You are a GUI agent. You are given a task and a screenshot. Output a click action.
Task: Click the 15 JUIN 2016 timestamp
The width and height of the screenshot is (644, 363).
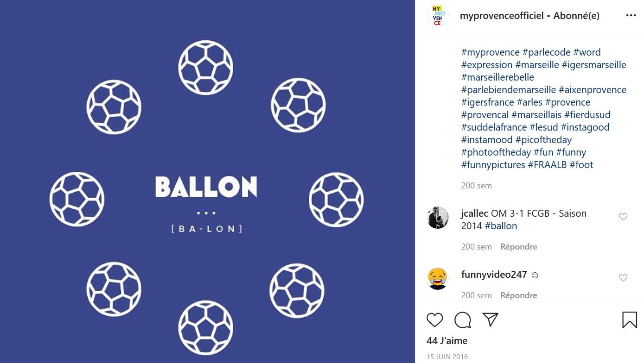(446, 357)
